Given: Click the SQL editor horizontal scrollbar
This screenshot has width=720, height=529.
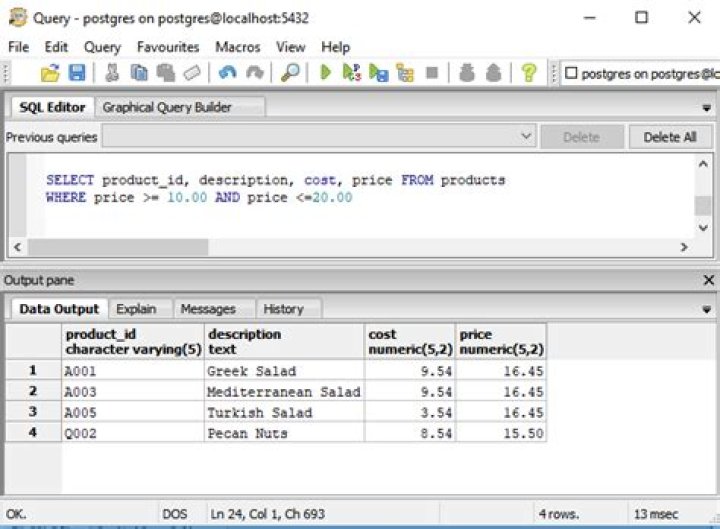Looking at the screenshot, I should click(x=120, y=247).
